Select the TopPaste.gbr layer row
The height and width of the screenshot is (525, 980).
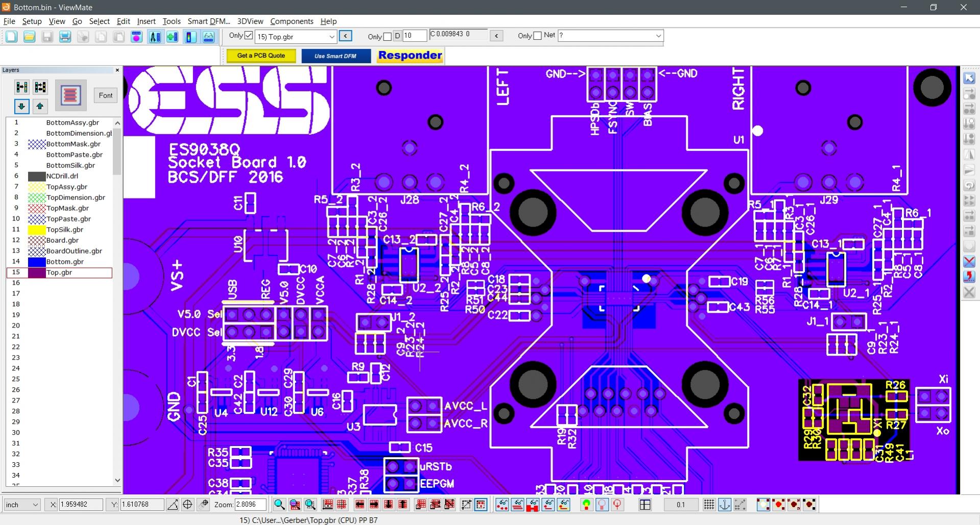pos(59,219)
